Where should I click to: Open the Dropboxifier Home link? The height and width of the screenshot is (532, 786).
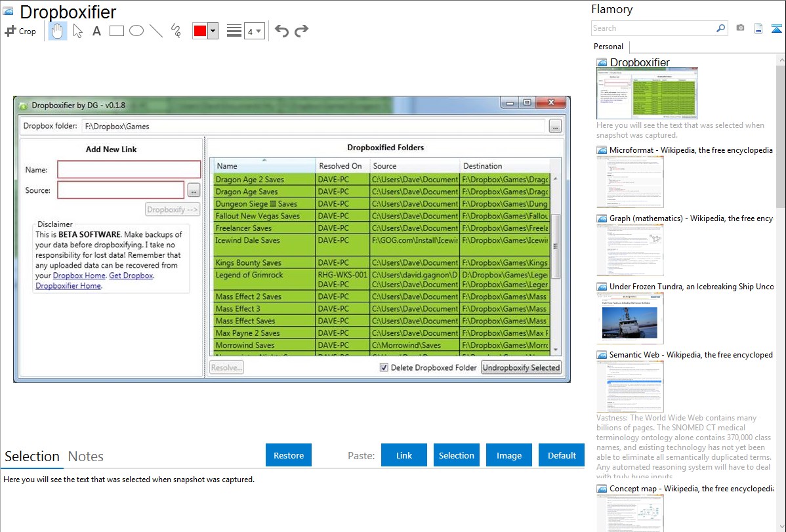point(68,286)
